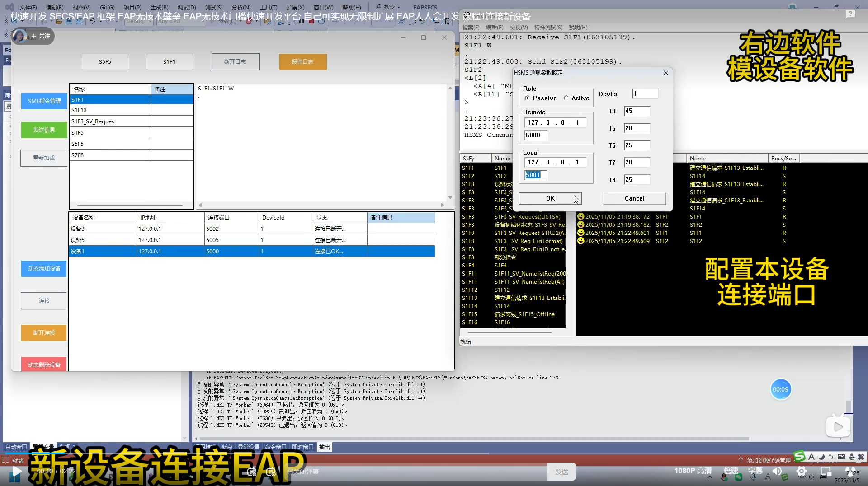Click the green 发送信息 button

click(44, 130)
